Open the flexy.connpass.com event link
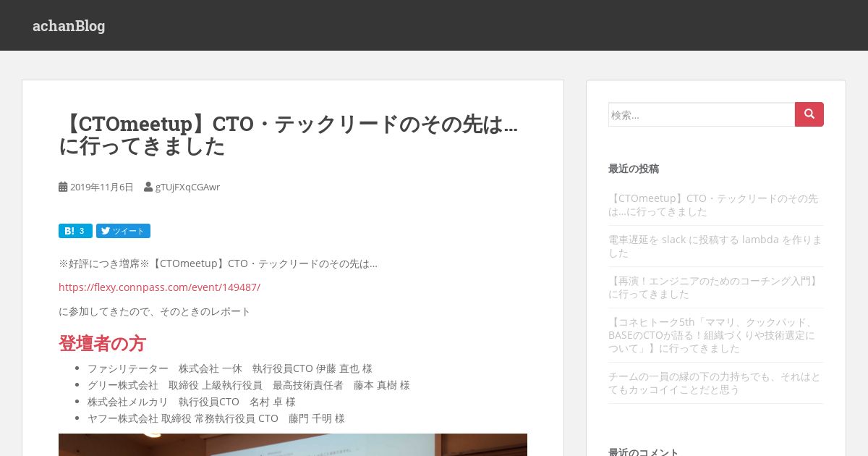The width and height of the screenshot is (868, 456). [x=159, y=287]
